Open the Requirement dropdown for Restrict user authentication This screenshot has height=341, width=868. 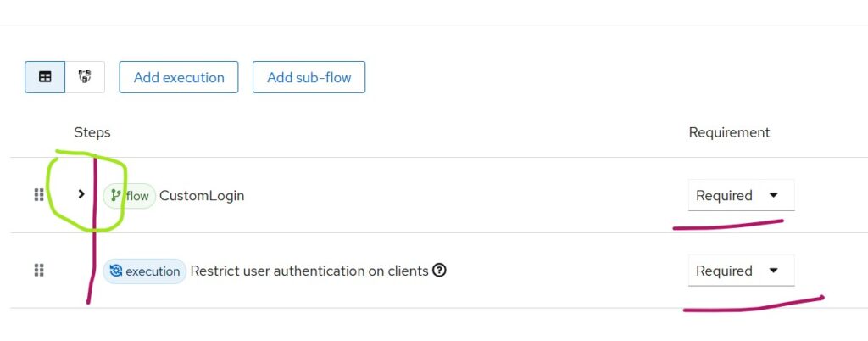741,271
